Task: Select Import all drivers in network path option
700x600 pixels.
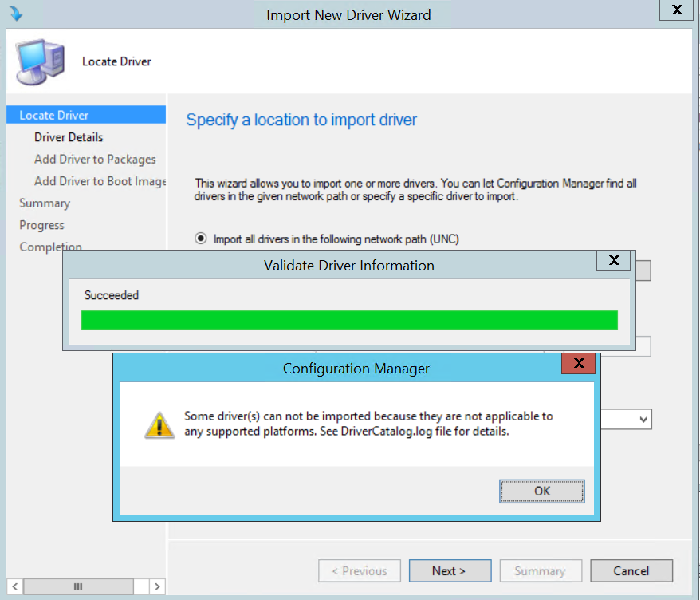Action: [200, 239]
